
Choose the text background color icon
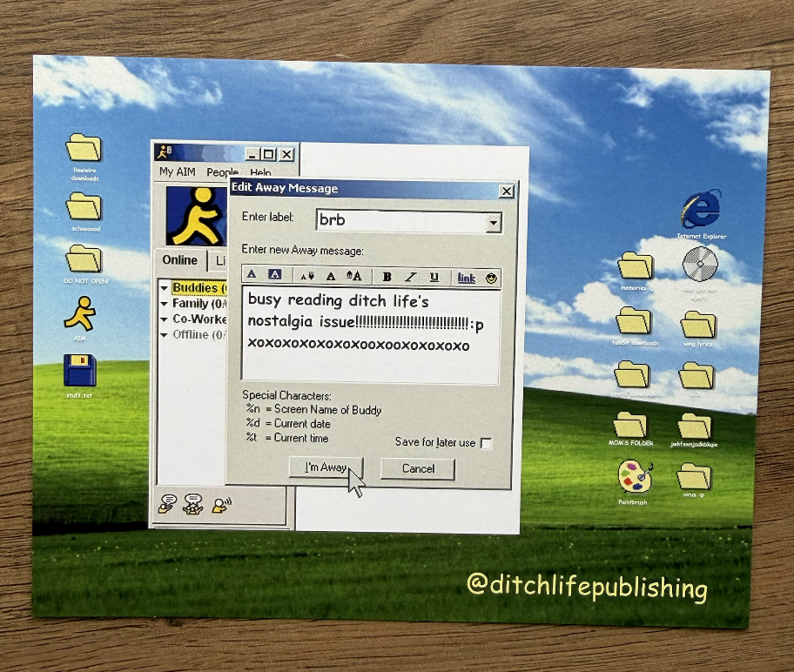[x=274, y=275]
